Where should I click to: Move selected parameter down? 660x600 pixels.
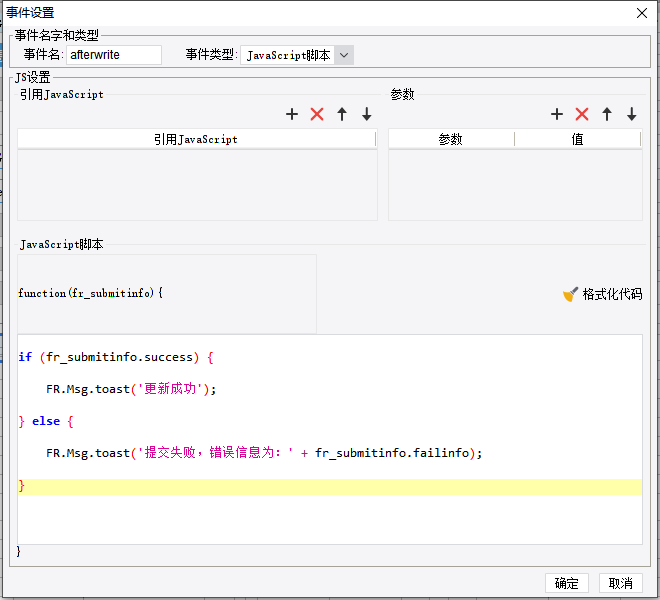(x=631, y=114)
